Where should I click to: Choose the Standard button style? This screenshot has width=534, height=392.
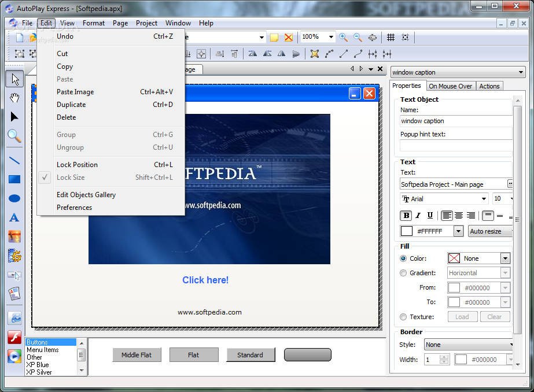pyautogui.click(x=251, y=355)
